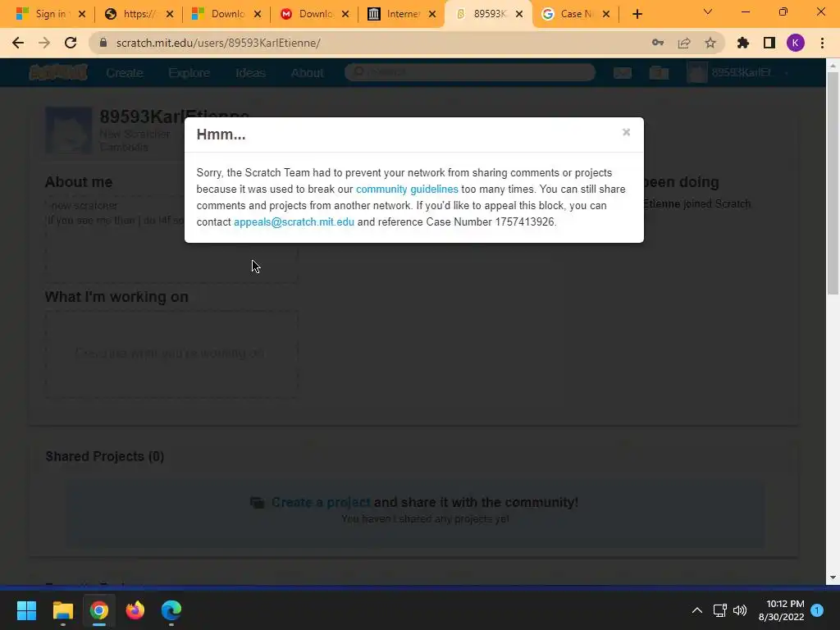Click the What I'm working on text box
The height and width of the screenshot is (630, 840).
tap(171, 354)
